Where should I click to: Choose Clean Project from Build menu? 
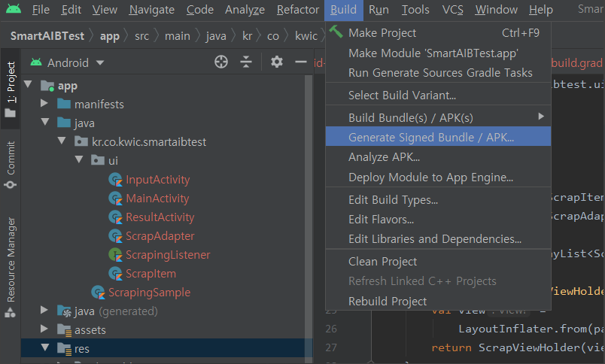pyautogui.click(x=438, y=262)
